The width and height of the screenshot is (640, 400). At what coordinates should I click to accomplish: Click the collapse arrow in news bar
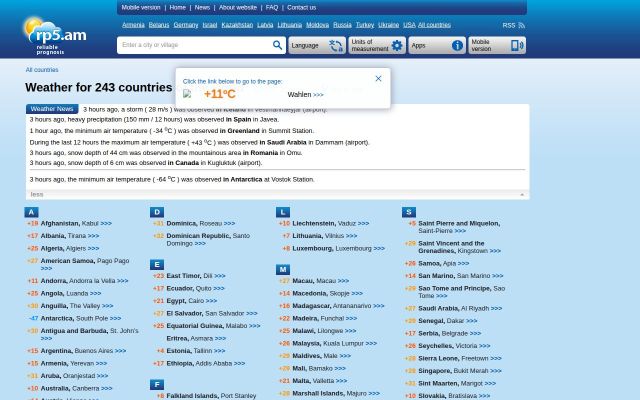coord(522,195)
